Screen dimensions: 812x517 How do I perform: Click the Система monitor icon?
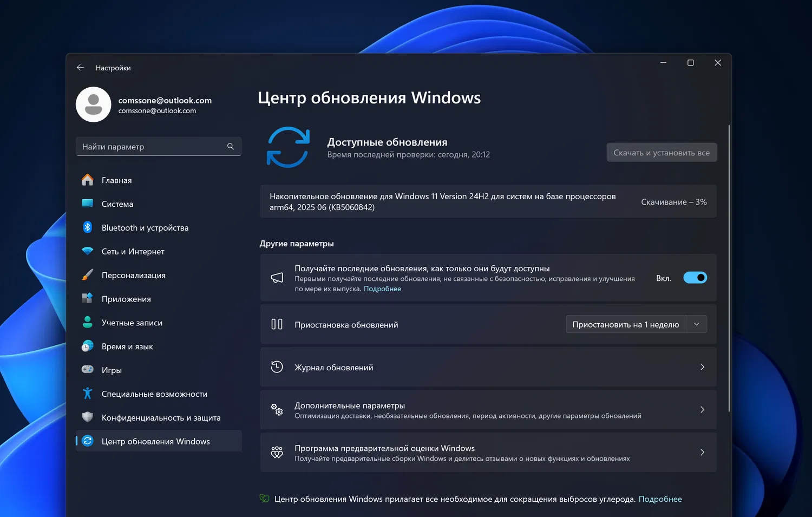click(88, 204)
